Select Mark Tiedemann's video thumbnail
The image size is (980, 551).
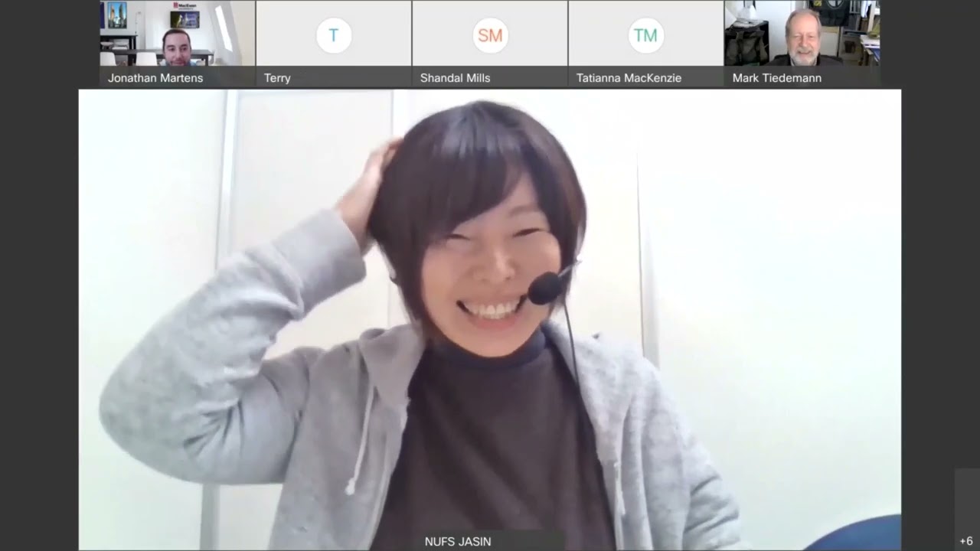click(x=802, y=44)
